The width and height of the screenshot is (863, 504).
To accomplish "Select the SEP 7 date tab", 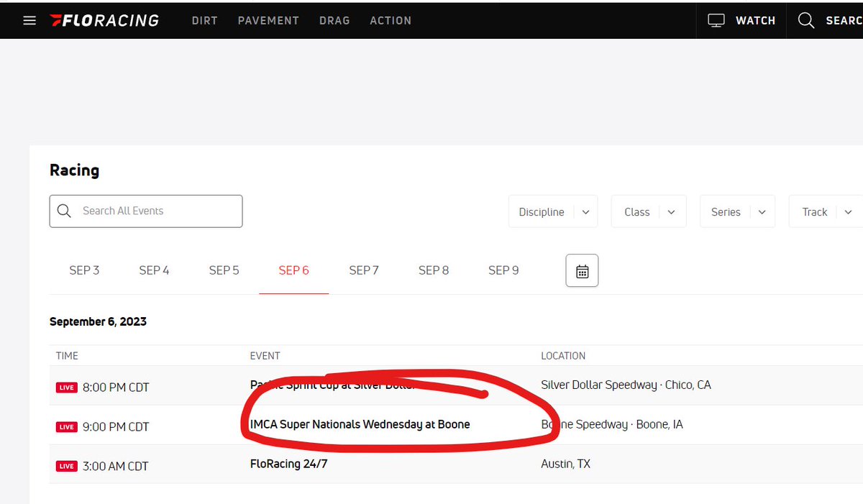I will click(x=364, y=270).
